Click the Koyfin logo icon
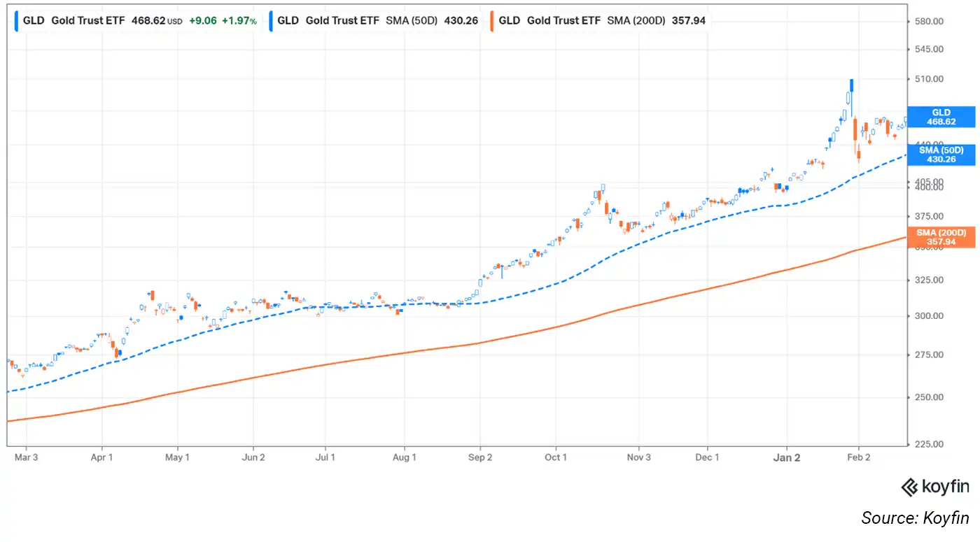 (909, 487)
